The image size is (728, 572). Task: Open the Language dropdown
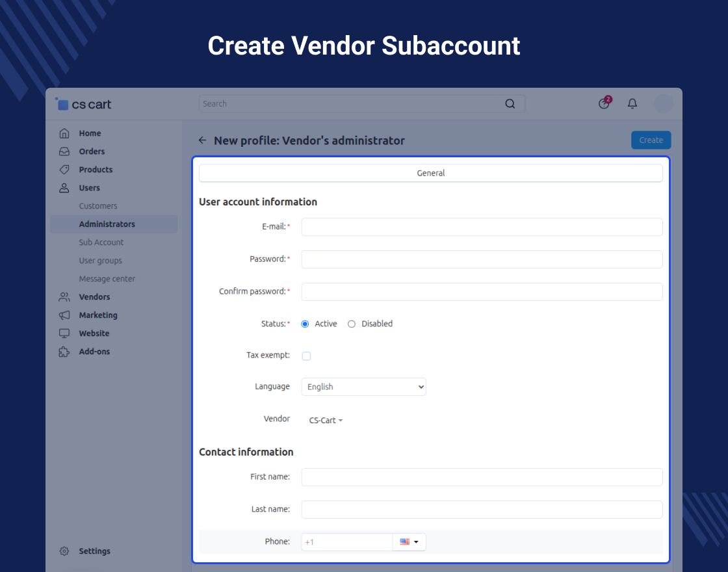point(363,387)
